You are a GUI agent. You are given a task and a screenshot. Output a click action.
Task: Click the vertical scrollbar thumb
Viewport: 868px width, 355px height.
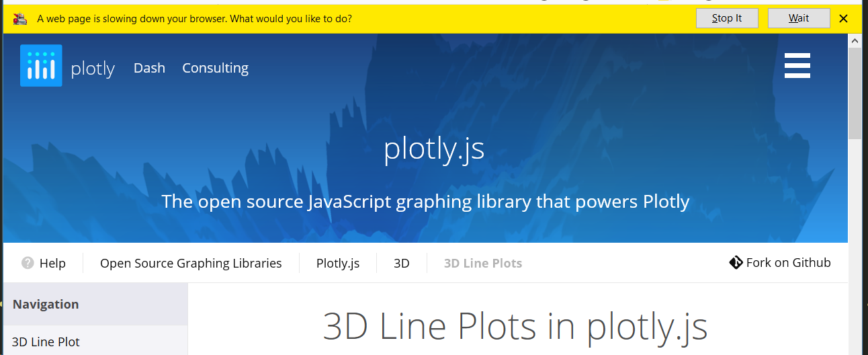pos(855,93)
